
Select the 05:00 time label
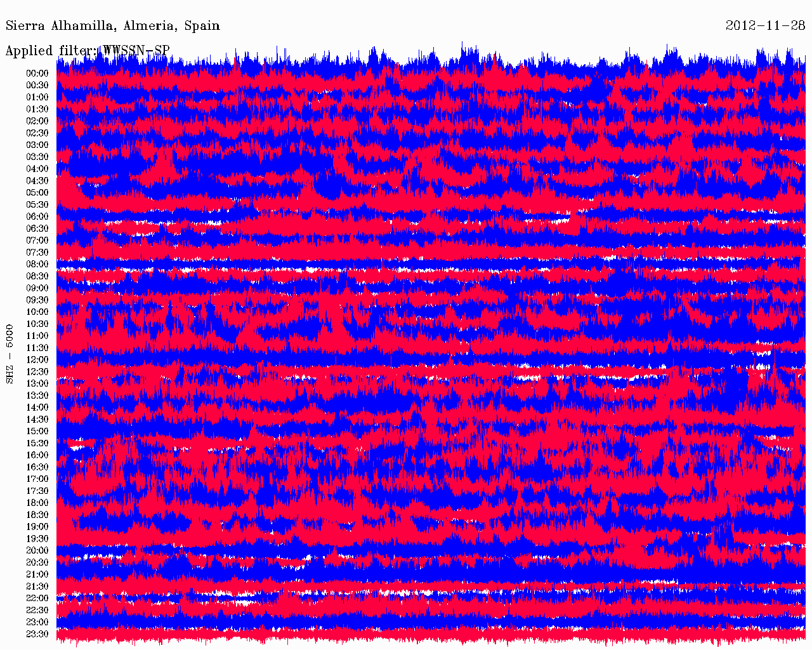pyautogui.click(x=37, y=193)
